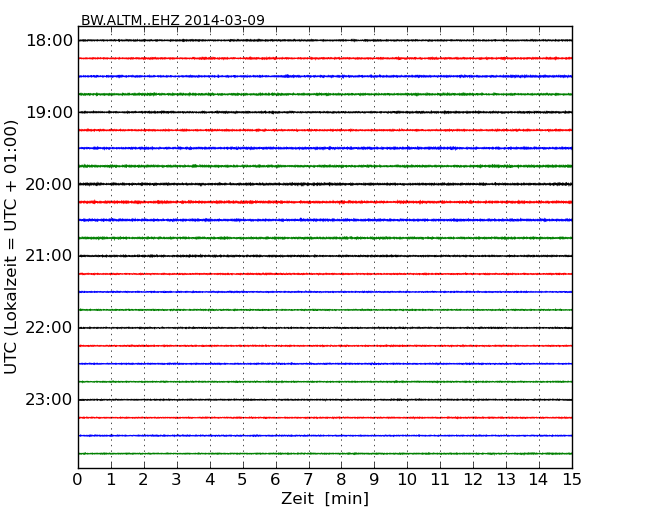650x520 pixels.
Task: Select the last green trace at the bottom
Action: pyautogui.click(x=325, y=454)
